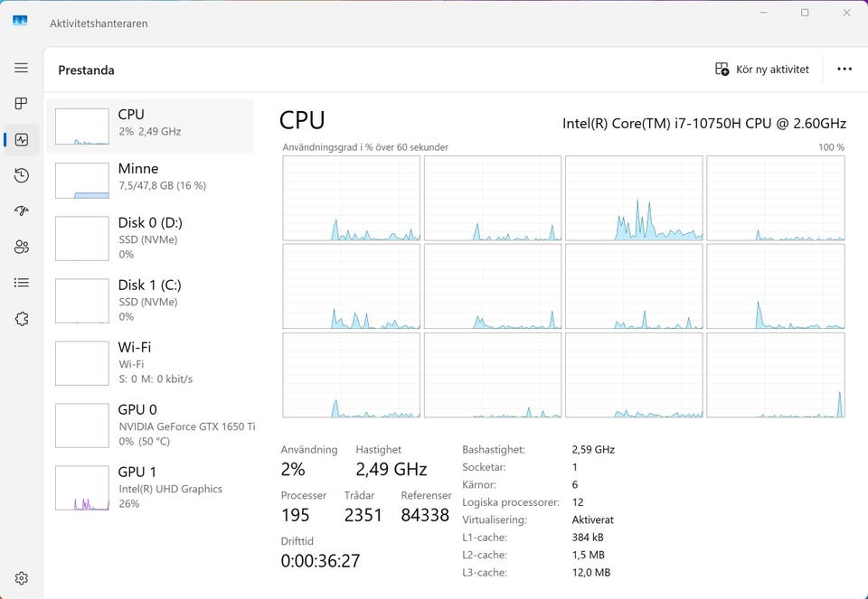
Task: Click the top-row third CPU core graph
Action: pyautogui.click(x=634, y=198)
